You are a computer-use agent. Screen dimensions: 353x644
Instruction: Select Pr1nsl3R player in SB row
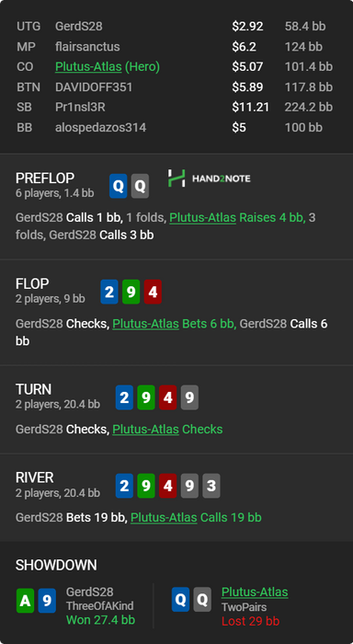click(80, 108)
